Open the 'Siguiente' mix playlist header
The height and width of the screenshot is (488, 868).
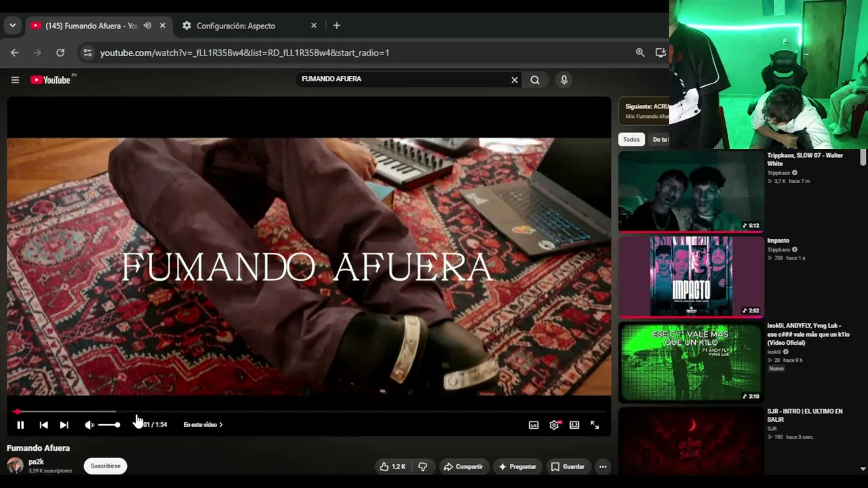[x=644, y=111]
